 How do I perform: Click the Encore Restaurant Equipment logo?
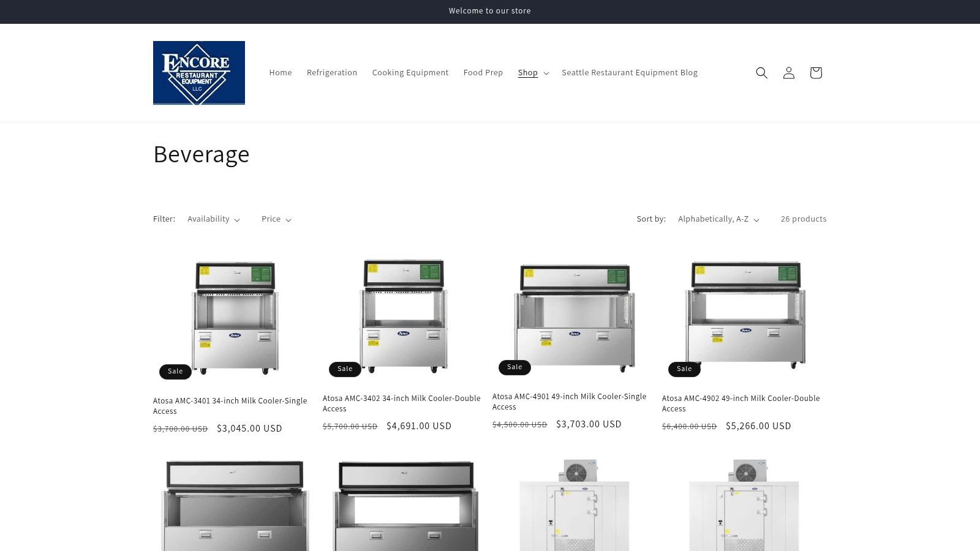coord(199,73)
